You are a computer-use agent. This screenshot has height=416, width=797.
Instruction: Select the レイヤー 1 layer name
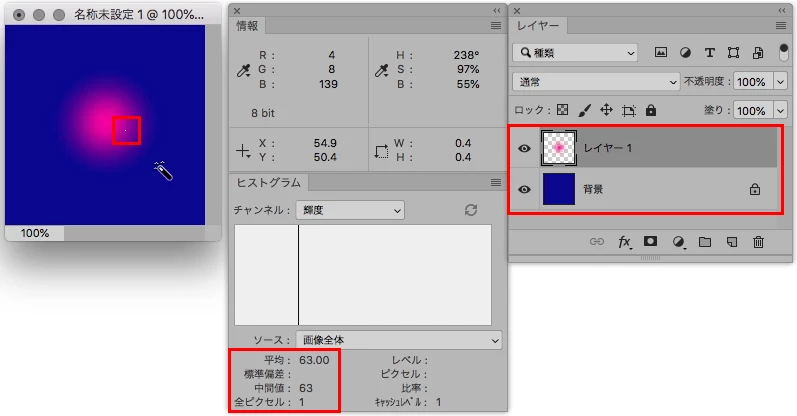tap(607, 148)
